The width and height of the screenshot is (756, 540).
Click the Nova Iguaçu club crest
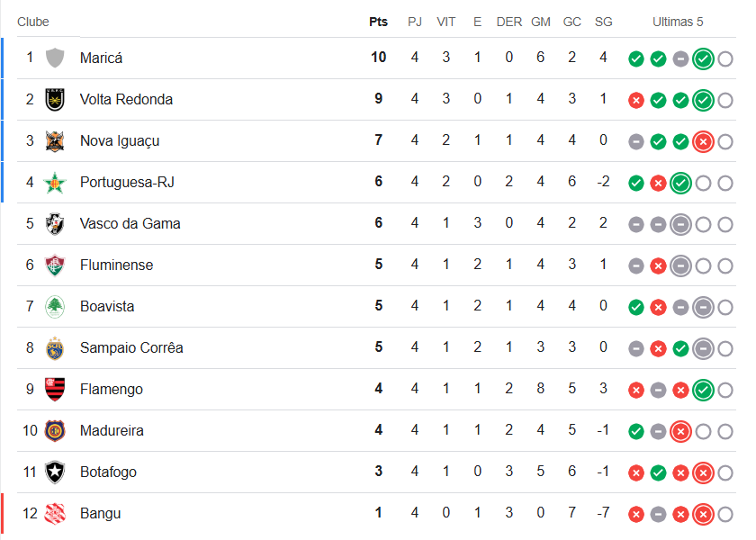tap(55, 140)
